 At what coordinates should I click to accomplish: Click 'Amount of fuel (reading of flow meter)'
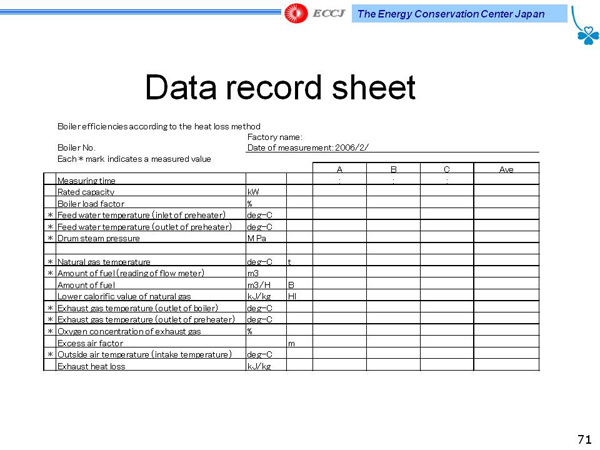click(x=130, y=273)
